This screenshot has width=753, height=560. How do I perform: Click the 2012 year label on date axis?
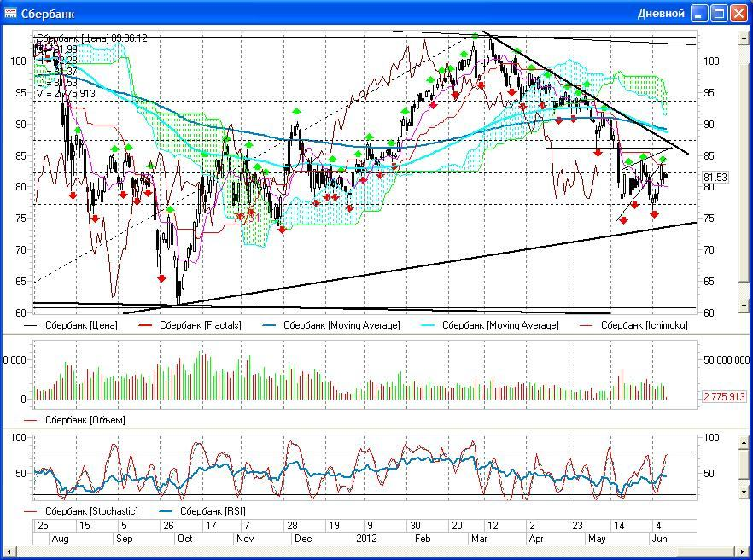366,539
